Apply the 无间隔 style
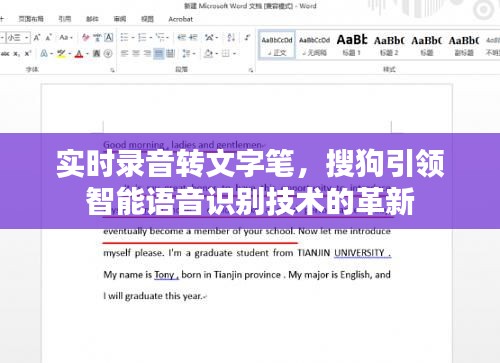This screenshot has width=500, height=363. tap(314, 45)
